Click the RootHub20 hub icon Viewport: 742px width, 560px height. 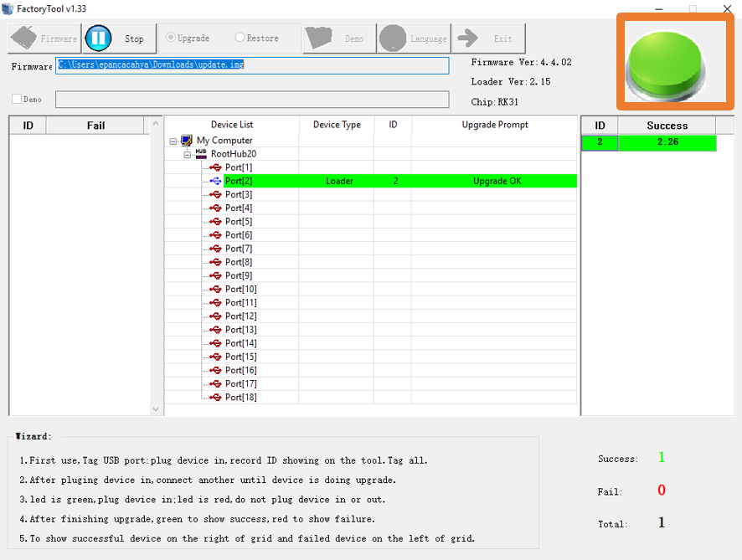point(201,154)
